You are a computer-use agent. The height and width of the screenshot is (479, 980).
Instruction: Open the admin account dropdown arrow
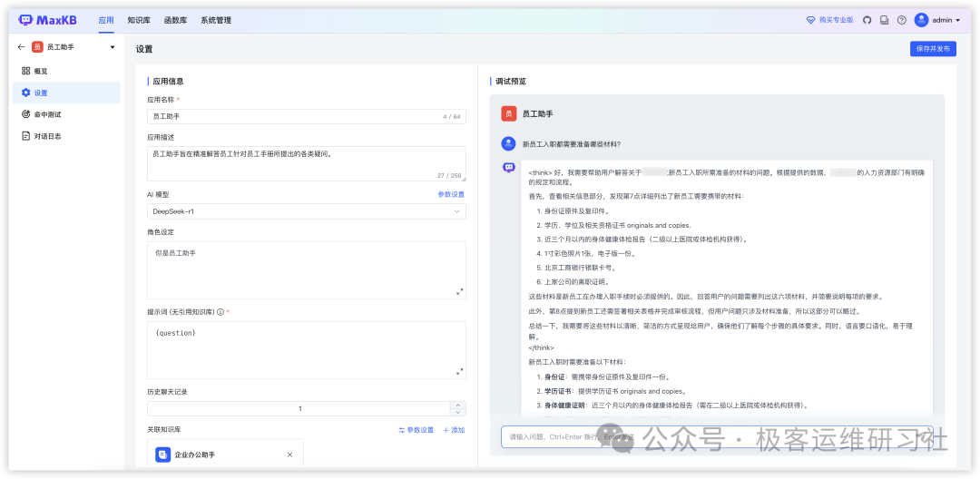957,20
